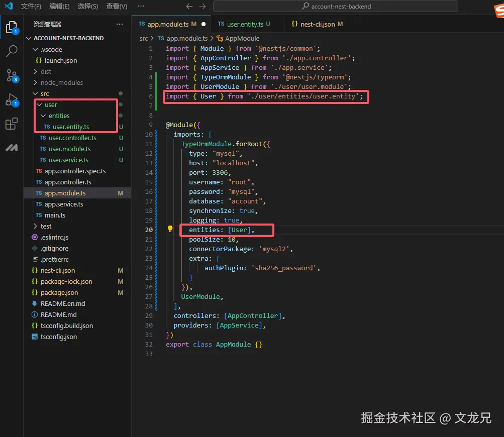Viewport: 504px width, 437px height.
Task: Open the 编辑(E) menu
Action: 59,6
